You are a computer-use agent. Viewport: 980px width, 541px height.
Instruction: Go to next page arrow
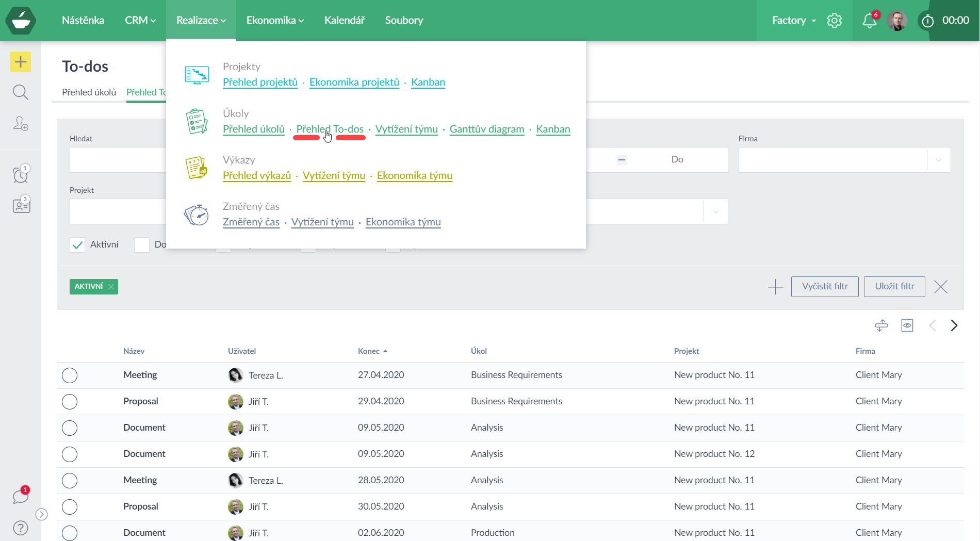point(954,325)
